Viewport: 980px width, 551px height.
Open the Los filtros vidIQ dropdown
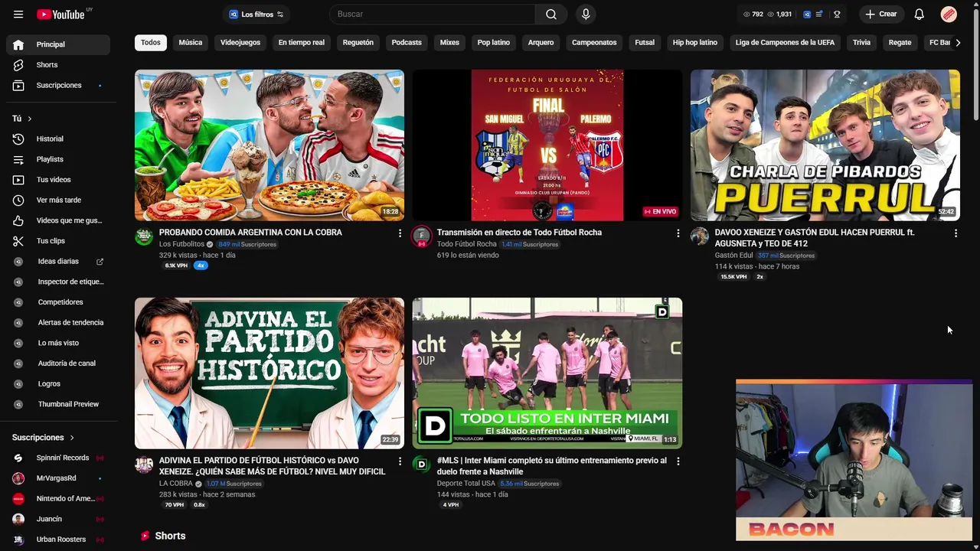(256, 15)
